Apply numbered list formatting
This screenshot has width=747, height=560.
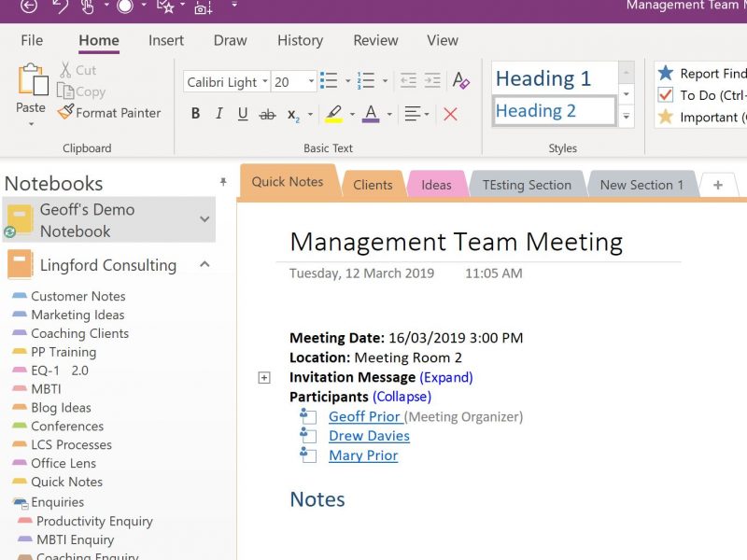point(366,80)
